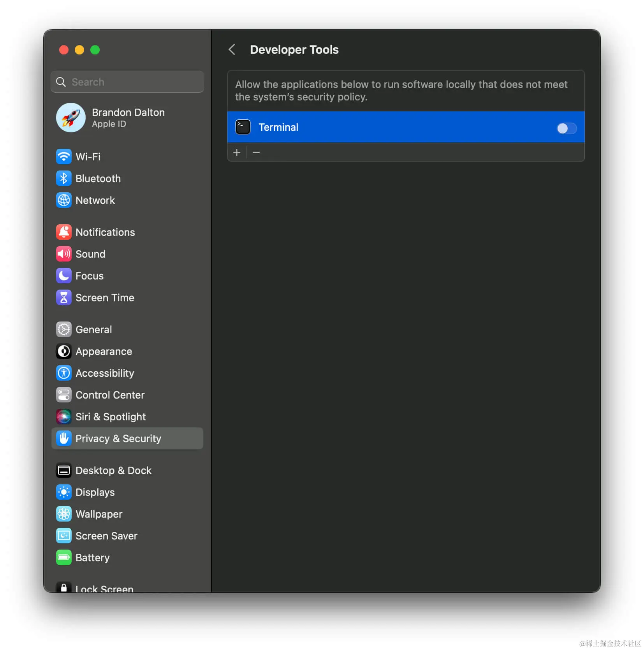This screenshot has height=650, width=644.
Task: Click the Terminal app icon
Action: click(x=243, y=127)
